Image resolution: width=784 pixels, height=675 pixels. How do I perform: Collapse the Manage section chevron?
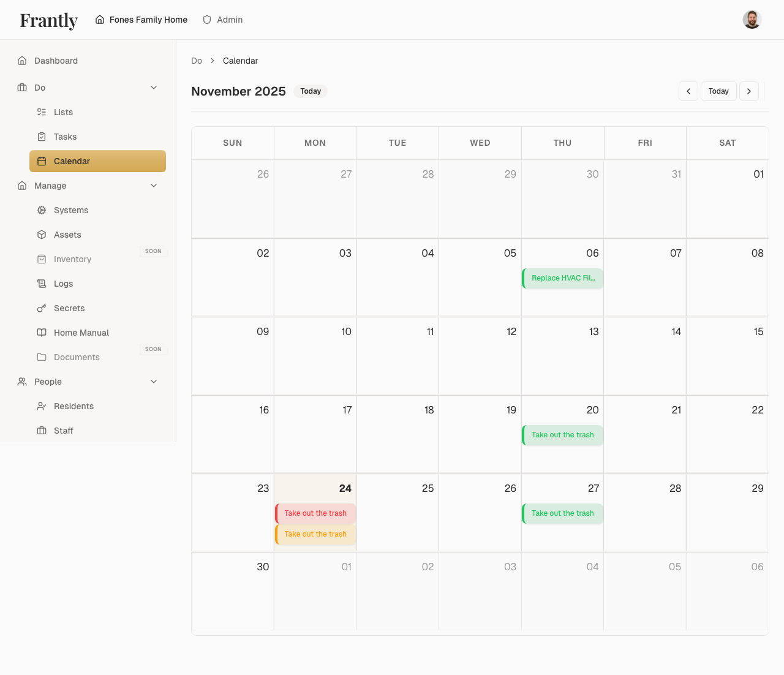154,186
